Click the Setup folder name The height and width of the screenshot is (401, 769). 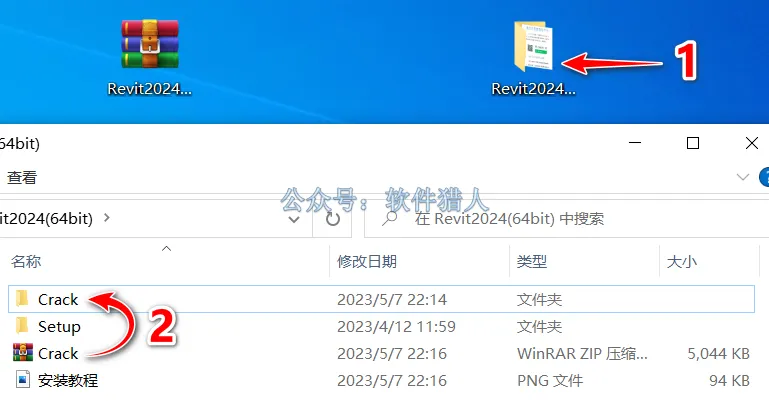[x=59, y=326]
